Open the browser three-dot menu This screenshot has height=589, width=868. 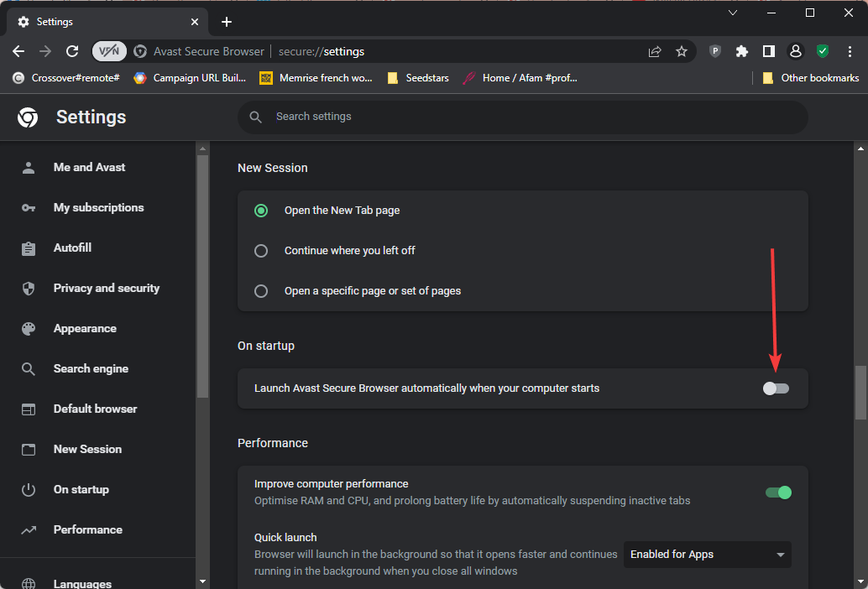click(x=850, y=51)
